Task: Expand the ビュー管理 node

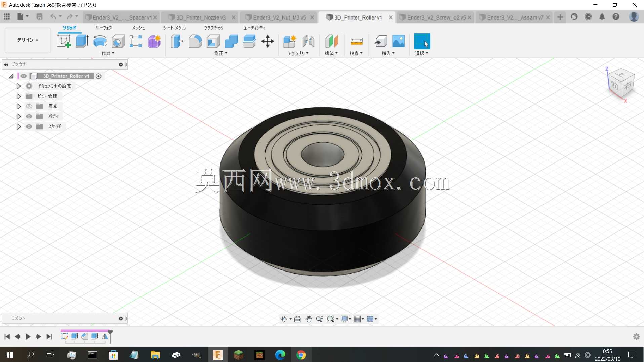Action: tap(18, 96)
